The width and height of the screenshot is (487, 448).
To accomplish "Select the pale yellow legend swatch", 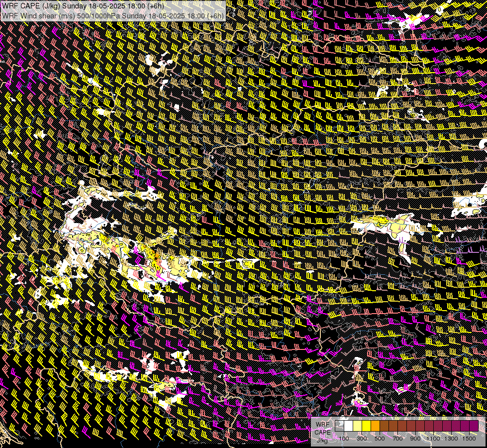I will [x=358, y=426].
